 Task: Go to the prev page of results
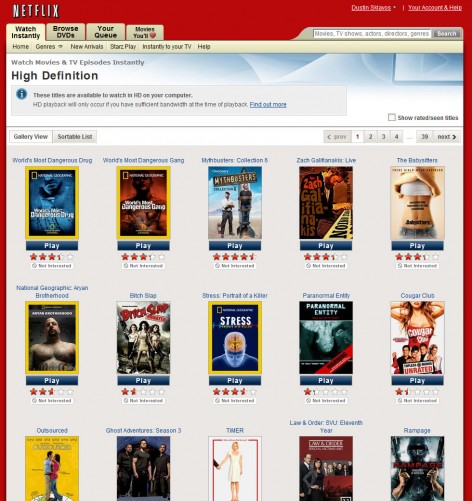pyautogui.click(x=337, y=137)
